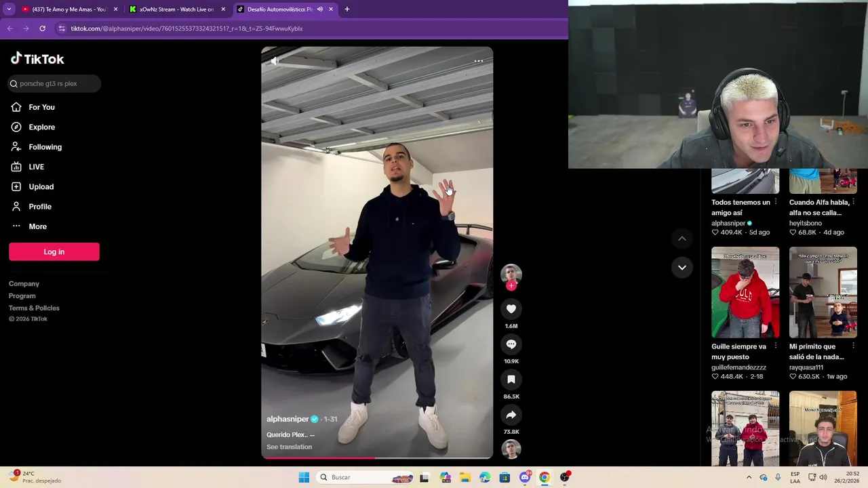Open "Mi primito que salió" thumbnail
868x488 pixels.
823,292
